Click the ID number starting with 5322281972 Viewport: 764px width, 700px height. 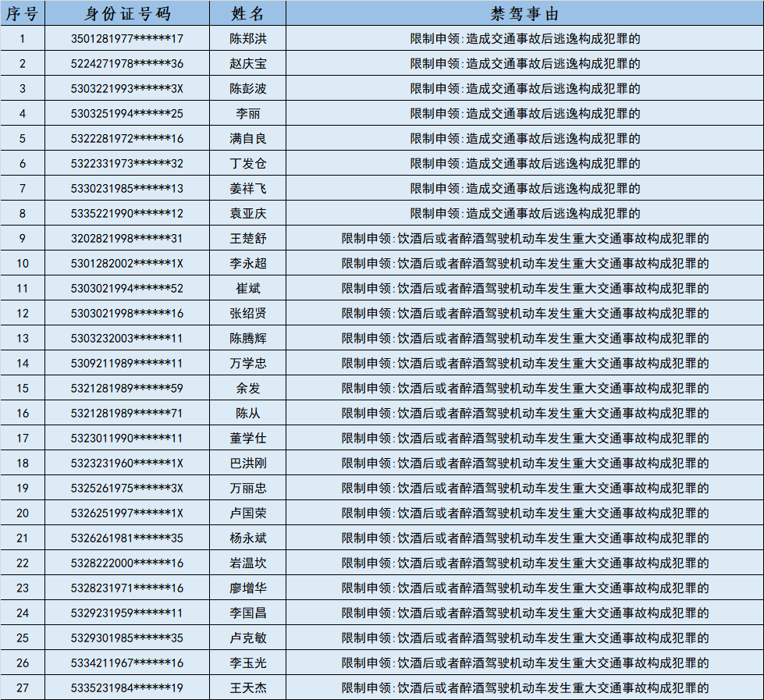(x=127, y=138)
